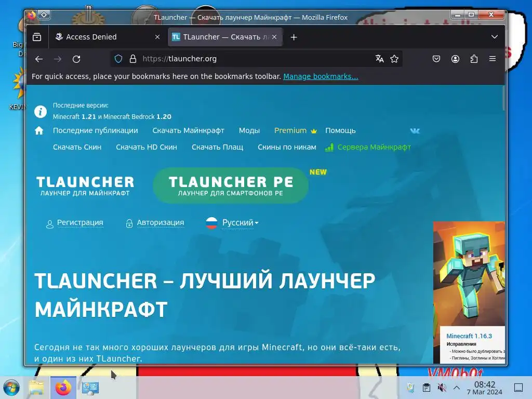Open Manage bookmarks link
532x399 pixels.
321,76
